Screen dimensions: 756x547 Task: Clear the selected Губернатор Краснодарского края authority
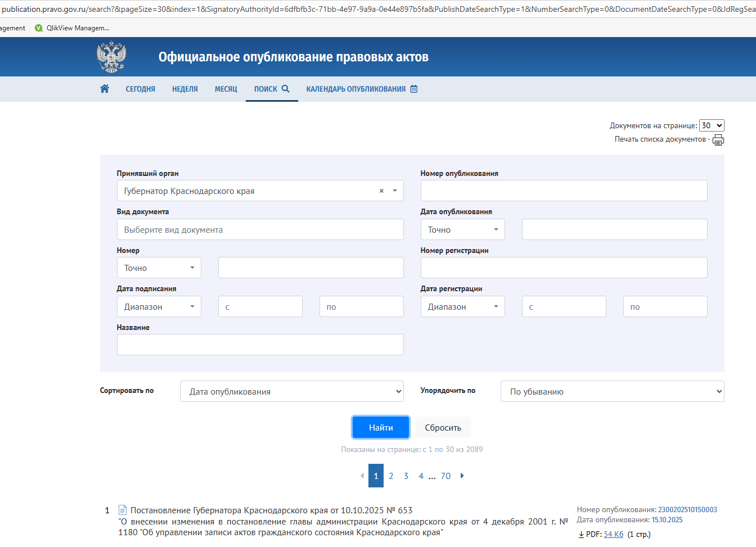coord(381,191)
